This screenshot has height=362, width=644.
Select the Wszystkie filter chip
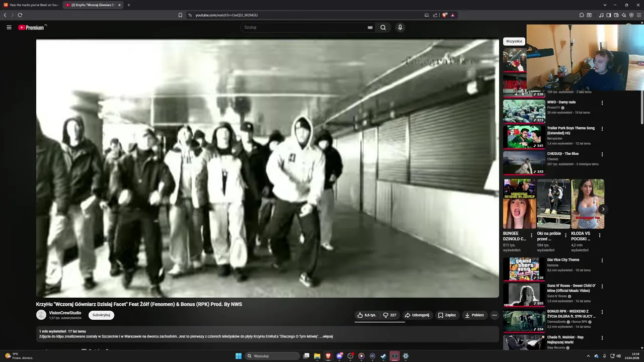pyautogui.click(x=514, y=41)
